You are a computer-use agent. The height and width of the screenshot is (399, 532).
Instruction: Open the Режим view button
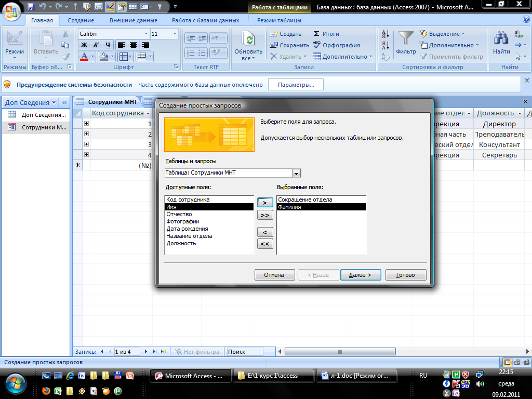15,46
